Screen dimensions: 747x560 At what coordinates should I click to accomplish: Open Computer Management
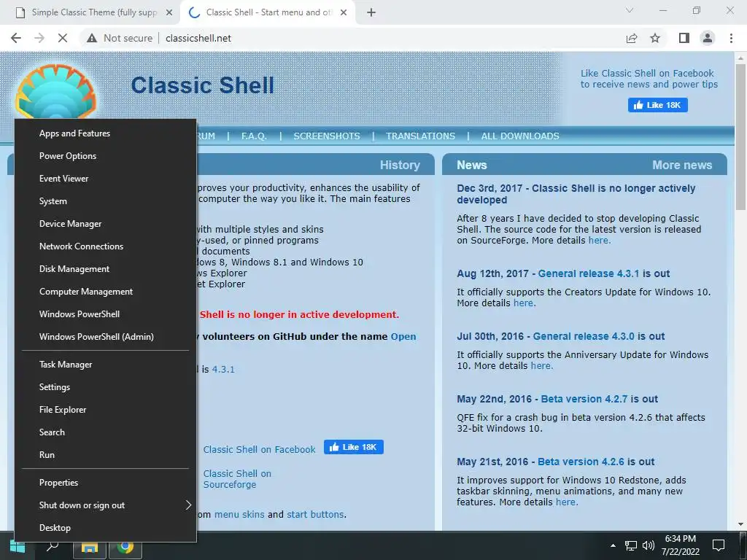[x=105, y=292]
